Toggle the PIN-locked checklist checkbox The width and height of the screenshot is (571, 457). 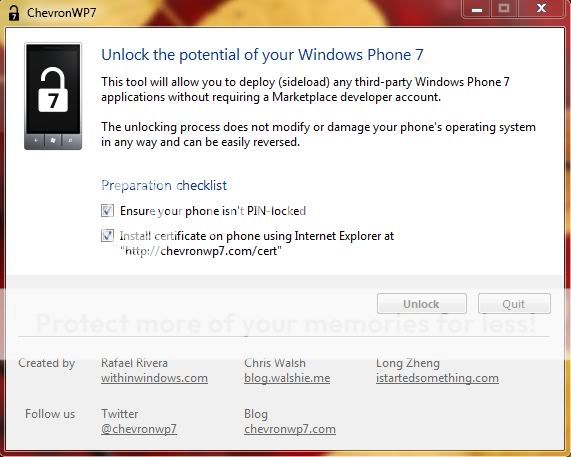107,210
